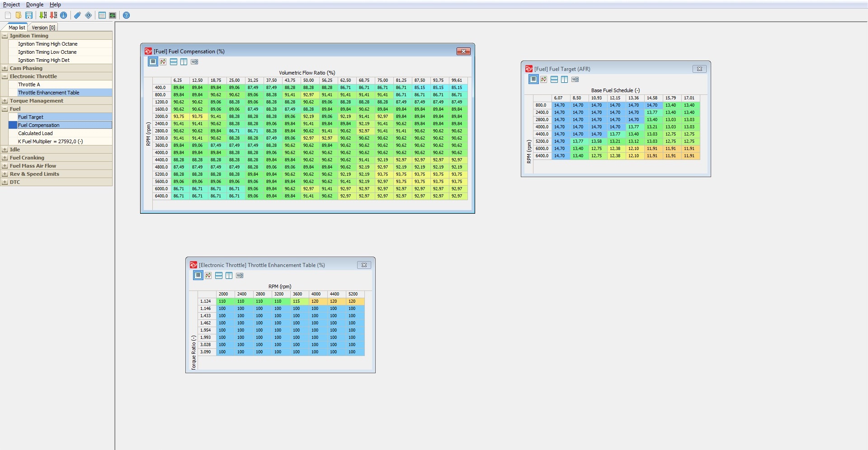Click the 400,0 RPM row header in Fuel Compensation
Image resolution: width=868 pixels, height=450 pixels.
(x=161, y=88)
